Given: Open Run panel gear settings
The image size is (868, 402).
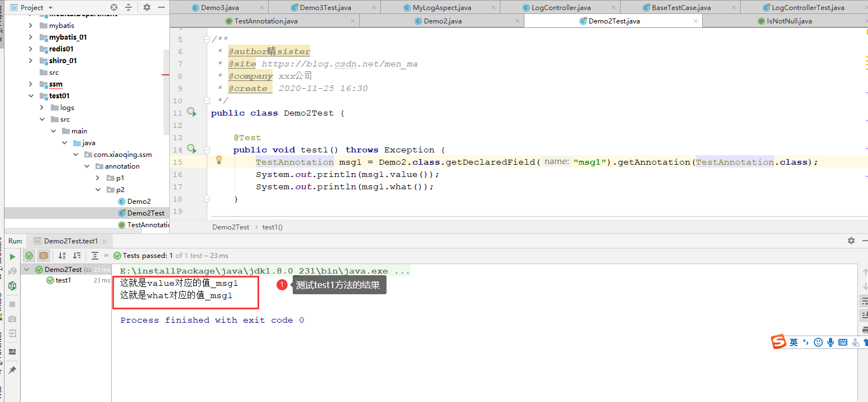Looking at the screenshot, I should (851, 241).
